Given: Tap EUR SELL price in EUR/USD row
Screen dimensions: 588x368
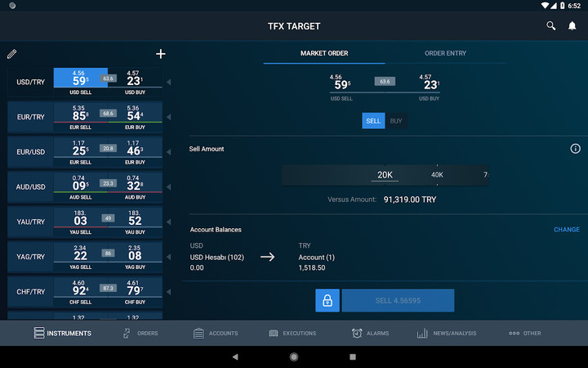Looking at the screenshot, I should pos(80,152).
